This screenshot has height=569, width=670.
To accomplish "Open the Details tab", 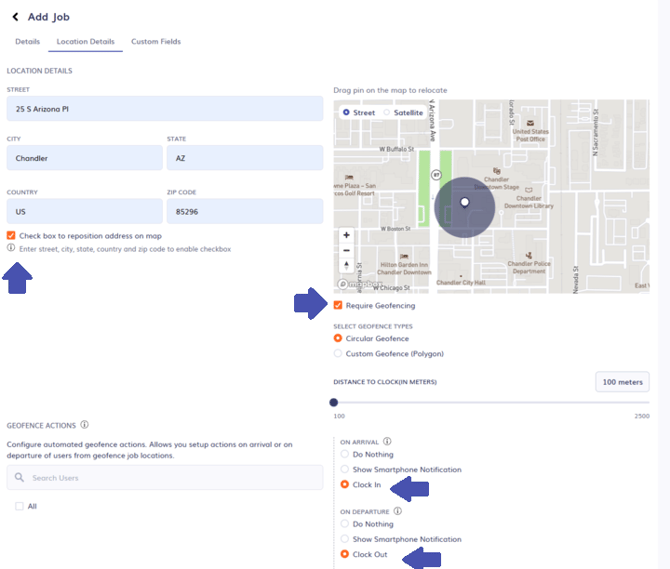I will click(27, 41).
